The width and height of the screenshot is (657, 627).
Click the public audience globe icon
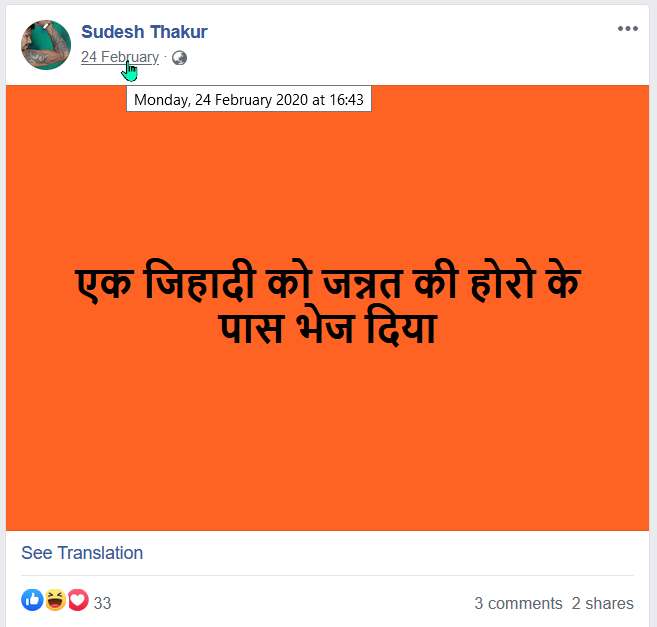(x=179, y=58)
